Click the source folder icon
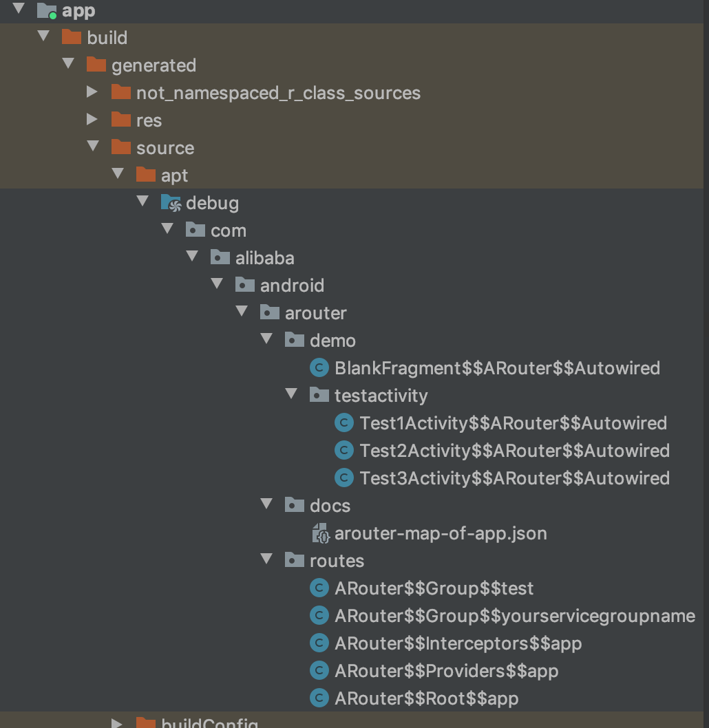Screen dimensions: 709x728 click(120, 147)
